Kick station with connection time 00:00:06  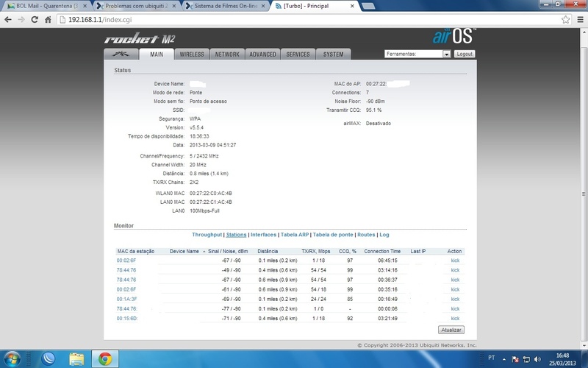455,308
